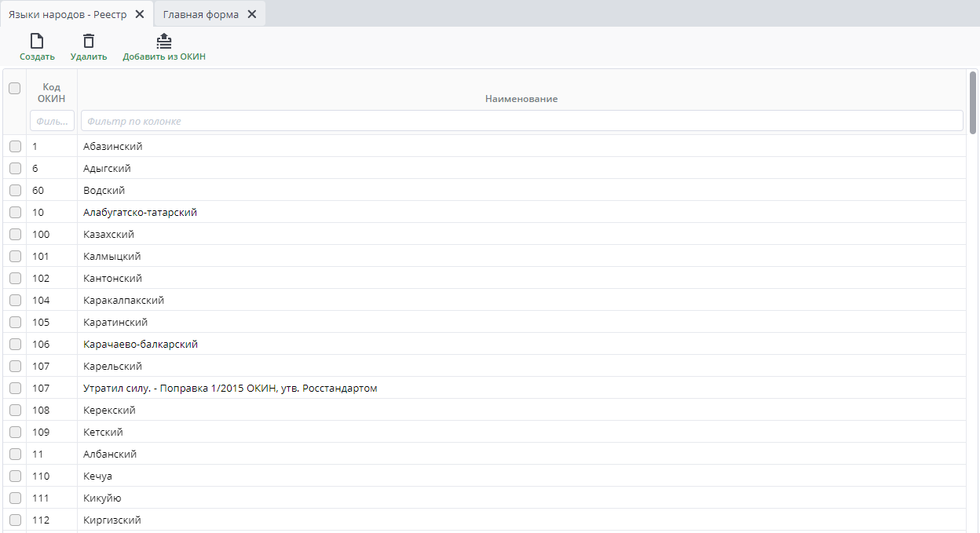Select the Водский name cell

[x=521, y=190]
